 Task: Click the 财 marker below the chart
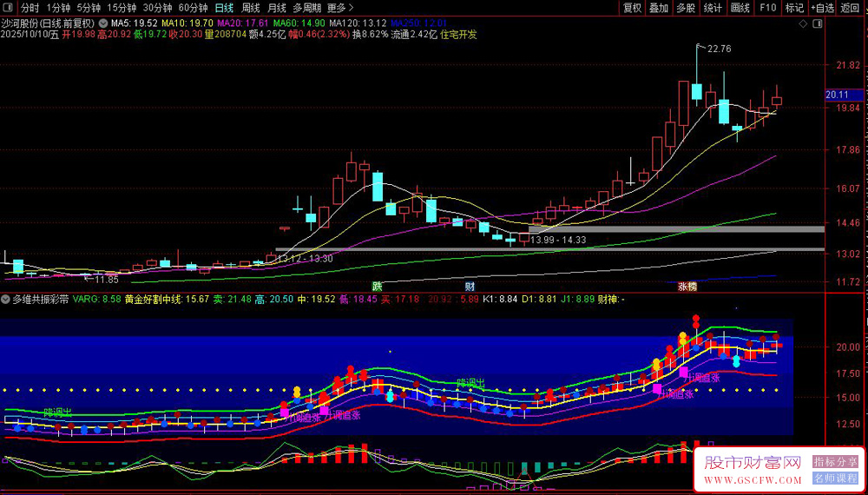tap(470, 287)
